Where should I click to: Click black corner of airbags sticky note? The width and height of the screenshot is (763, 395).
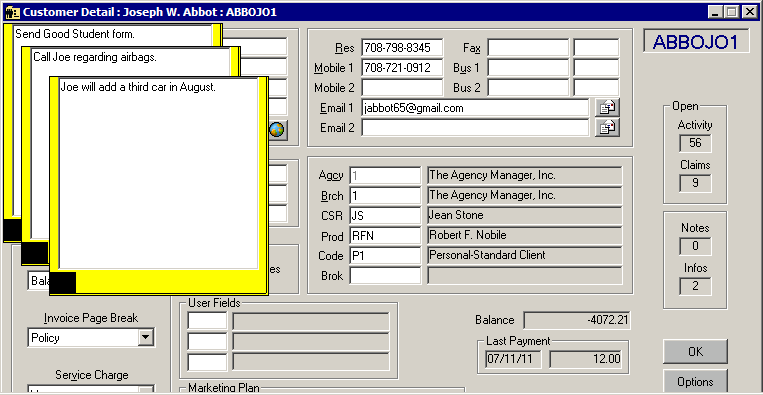coord(35,252)
